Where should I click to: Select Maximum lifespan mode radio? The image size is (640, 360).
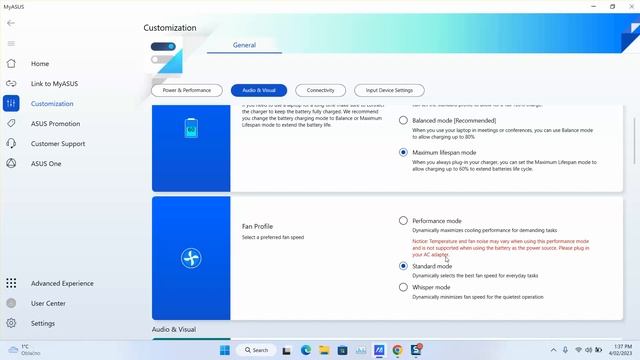point(403,152)
